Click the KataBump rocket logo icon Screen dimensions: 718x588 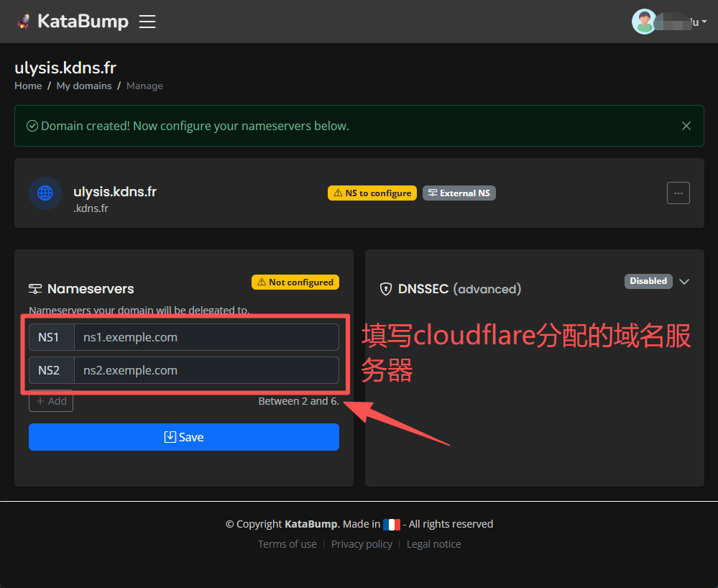tap(23, 21)
